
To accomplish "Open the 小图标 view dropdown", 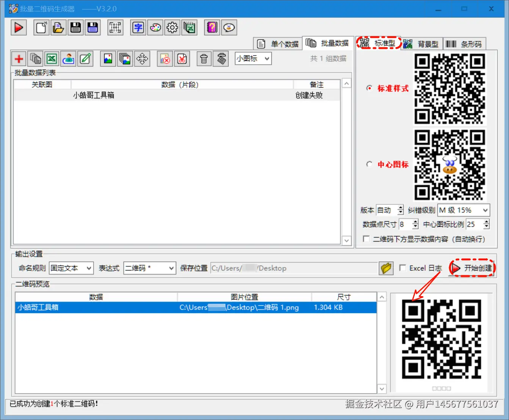I will click(253, 58).
